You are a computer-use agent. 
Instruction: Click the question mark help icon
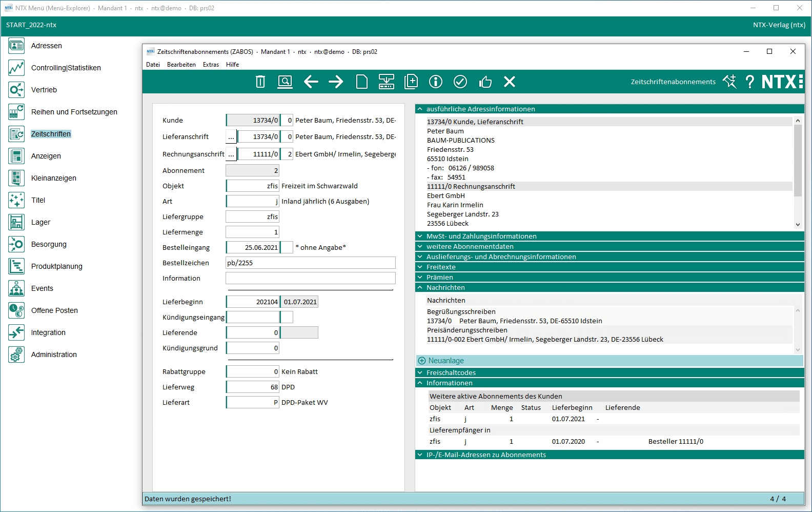point(749,82)
